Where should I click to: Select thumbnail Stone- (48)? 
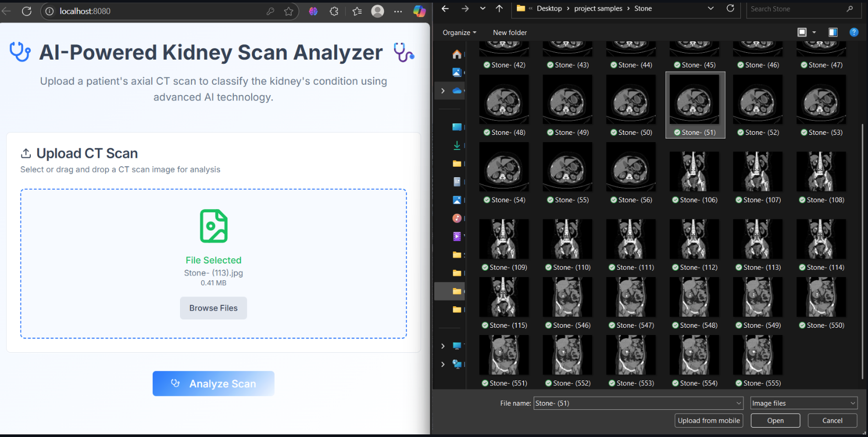coord(504,106)
